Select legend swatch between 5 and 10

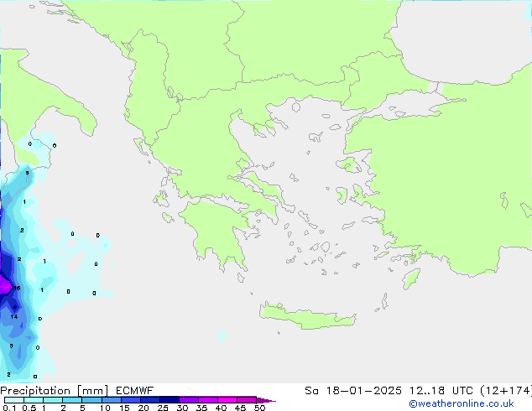click(92, 400)
